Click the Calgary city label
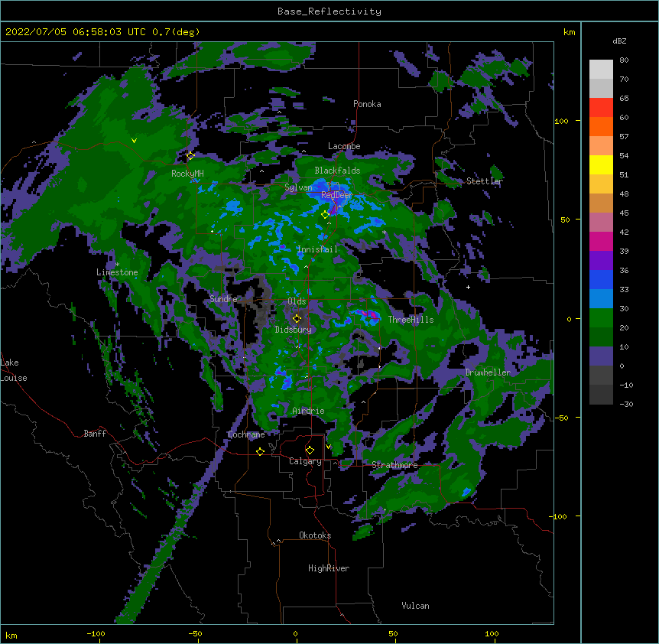659x644 pixels. click(x=305, y=461)
